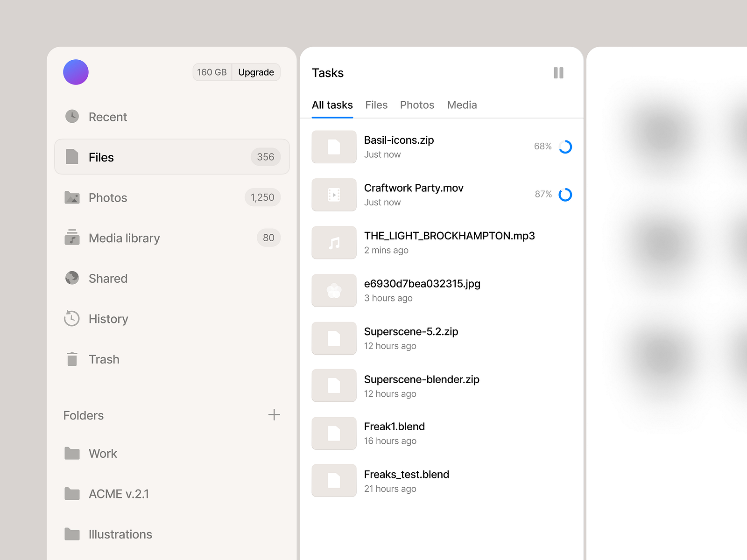
Task: Click the Photos folder icon
Action: 72,197
